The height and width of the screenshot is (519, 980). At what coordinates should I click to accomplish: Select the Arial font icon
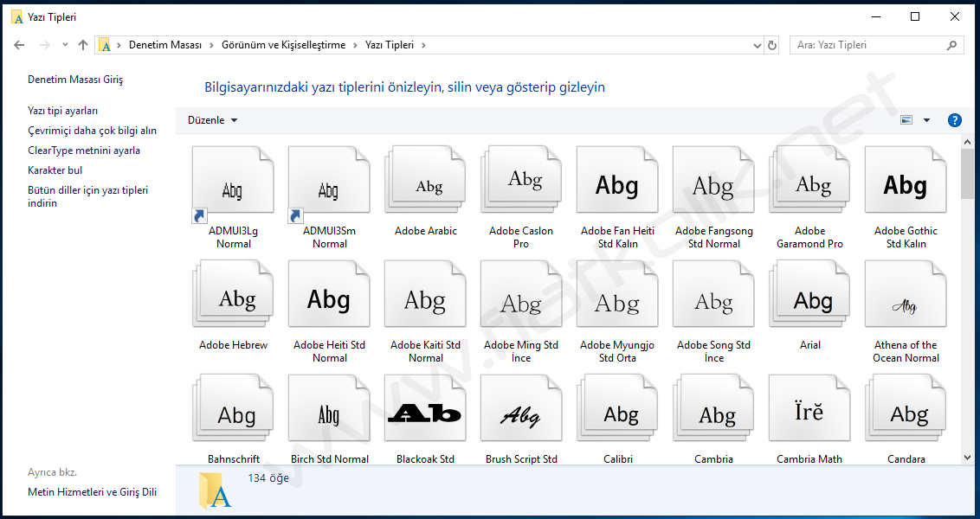coord(810,295)
